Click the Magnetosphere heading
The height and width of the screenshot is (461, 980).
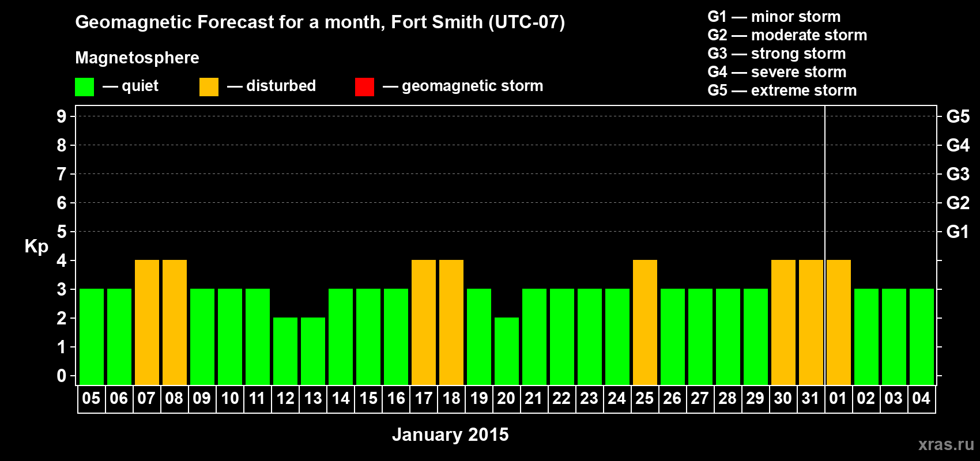pos(137,58)
